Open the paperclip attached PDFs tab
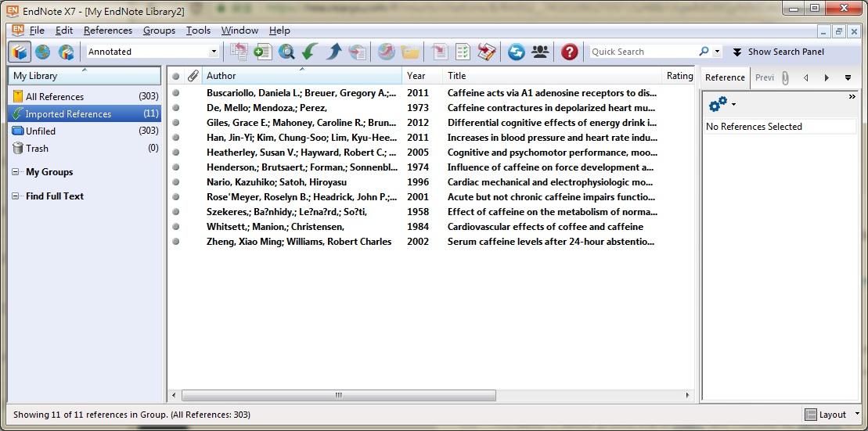This screenshot has height=431, width=868. click(785, 78)
